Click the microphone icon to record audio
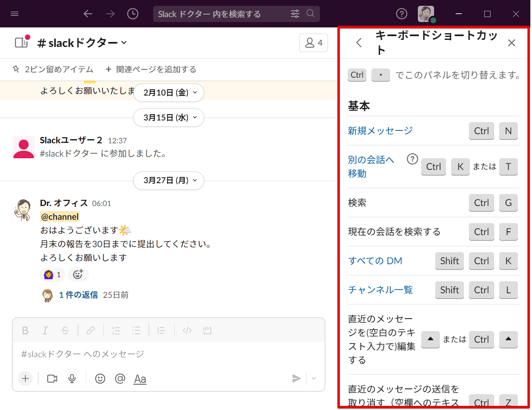The height and width of the screenshot is (410, 532). coord(72,378)
